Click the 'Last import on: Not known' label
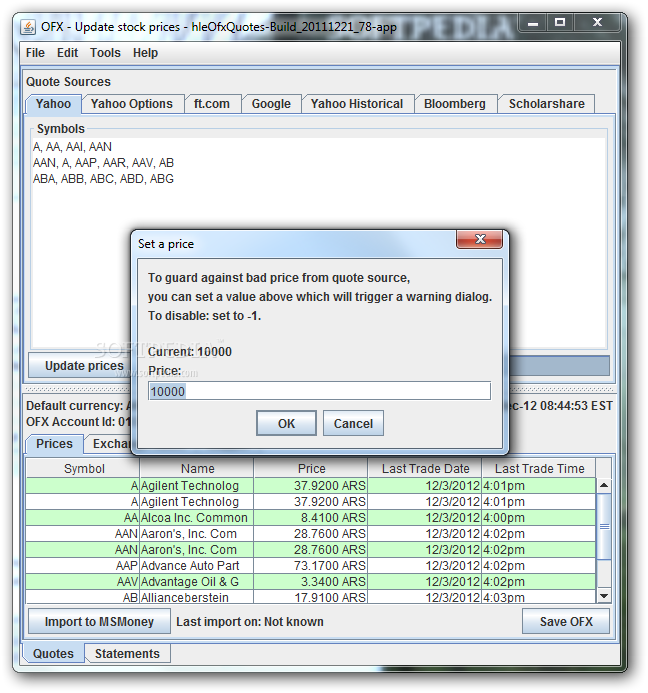This screenshot has width=648, height=693. point(250,622)
